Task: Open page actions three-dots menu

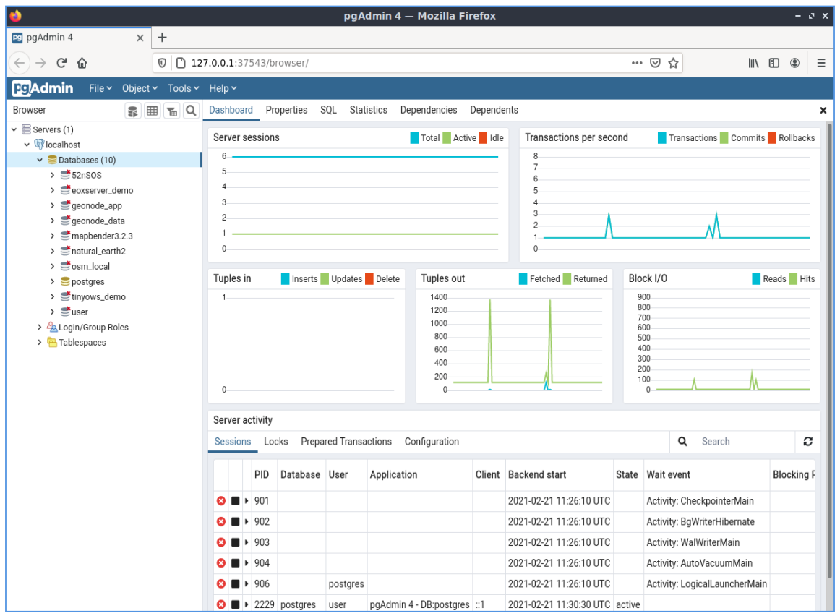Action: point(636,63)
